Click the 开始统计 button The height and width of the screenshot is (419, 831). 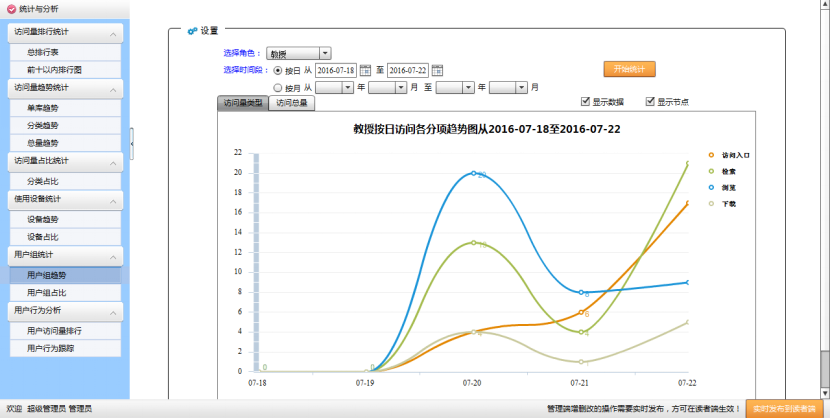[629, 69]
